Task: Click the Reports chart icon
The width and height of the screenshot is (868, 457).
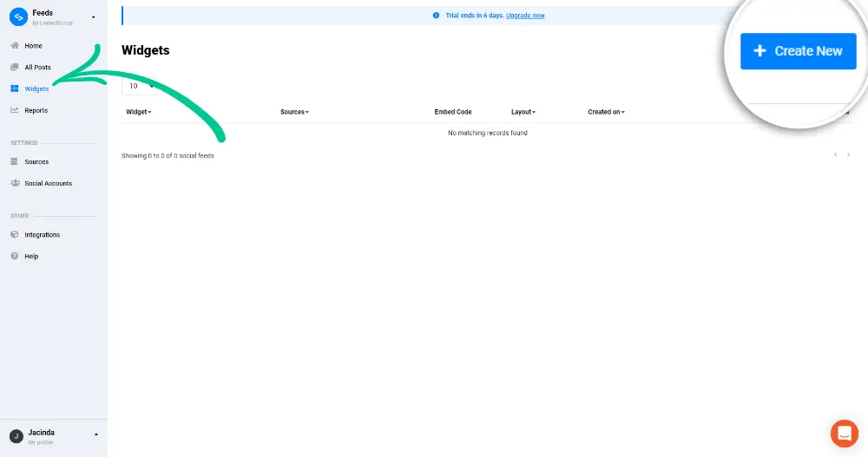Action: point(15,110)
